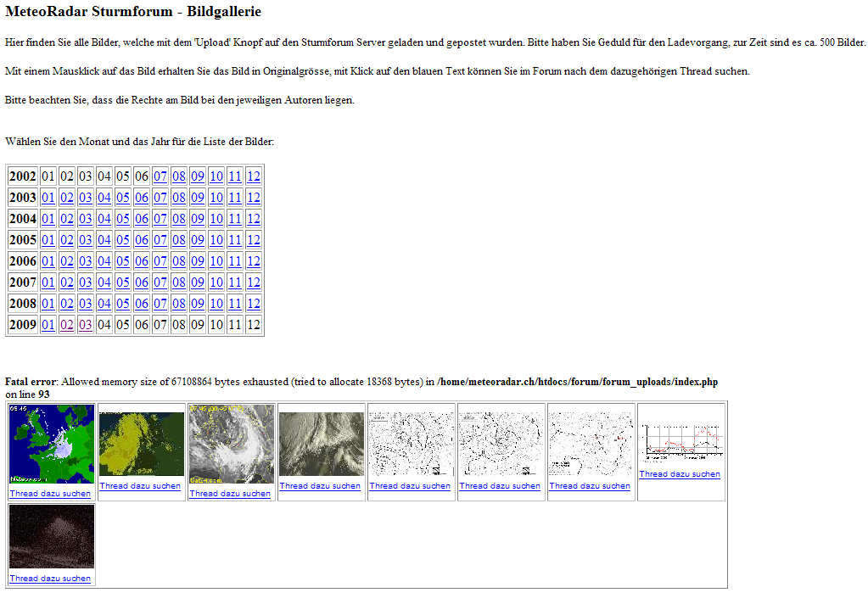Screen dimensions: 868x593
Task: View month 06 of 2006
Action: (142, 261)
